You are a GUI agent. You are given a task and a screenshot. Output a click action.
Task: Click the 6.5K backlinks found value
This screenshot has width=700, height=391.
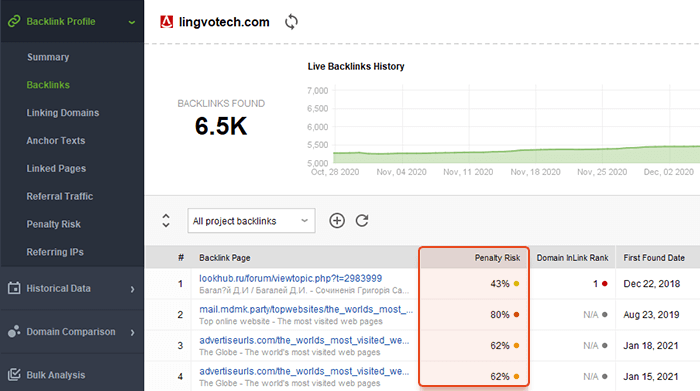pos(221,126)
